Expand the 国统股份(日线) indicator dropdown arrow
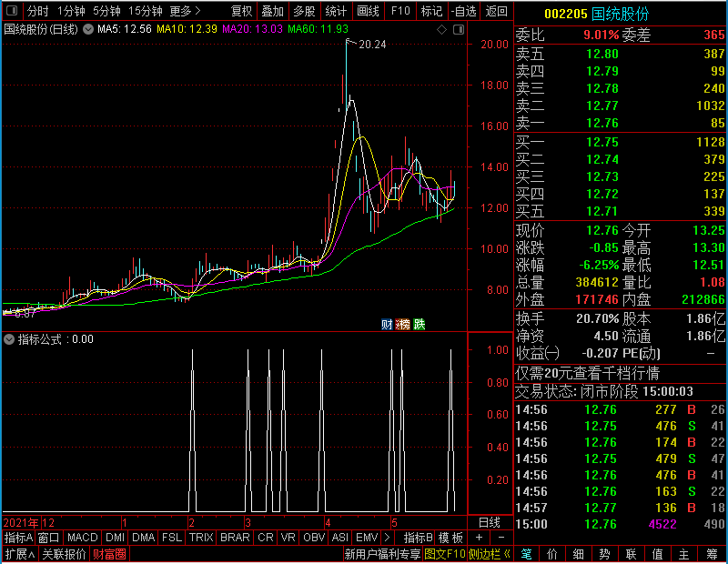The height and width of the screenshot is (564, 728). [x=87, y=29]
